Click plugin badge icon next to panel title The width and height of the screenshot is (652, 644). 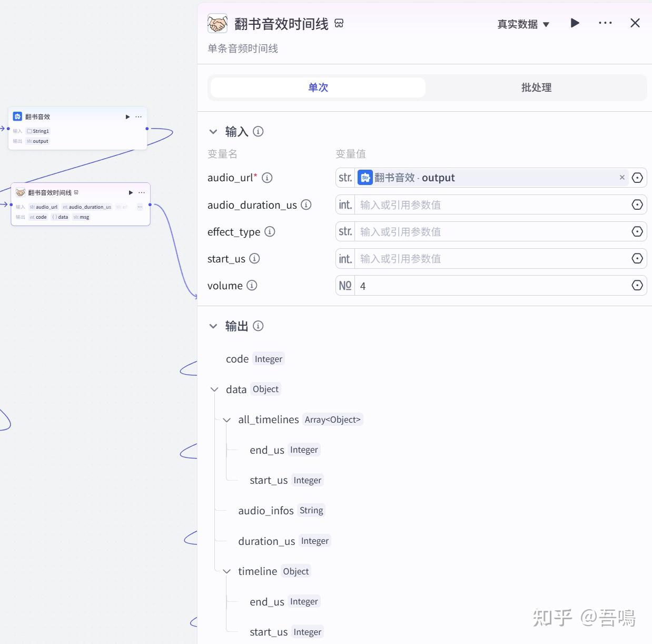(x=339, y=23)
